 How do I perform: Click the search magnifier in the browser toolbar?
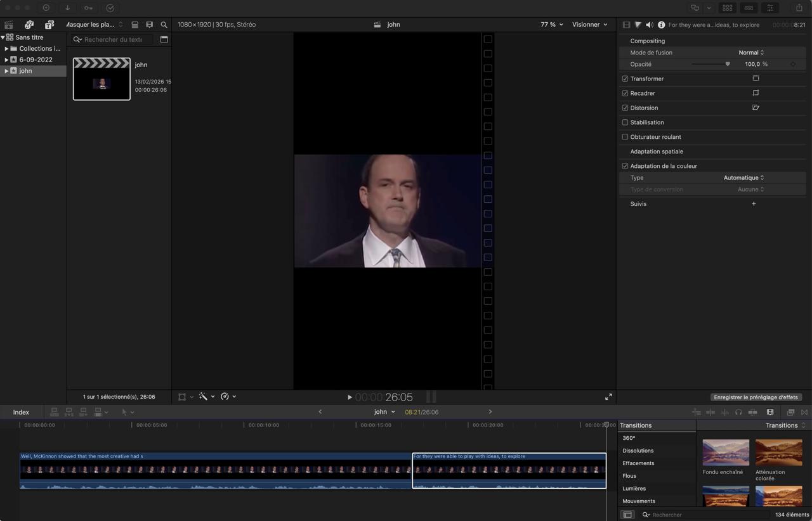click(x=164, y=24)
